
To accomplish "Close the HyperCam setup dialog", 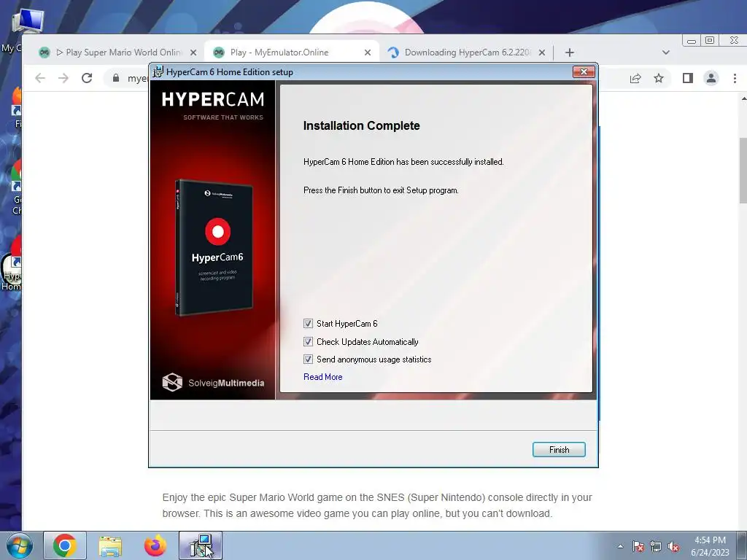I will point(584,72).
